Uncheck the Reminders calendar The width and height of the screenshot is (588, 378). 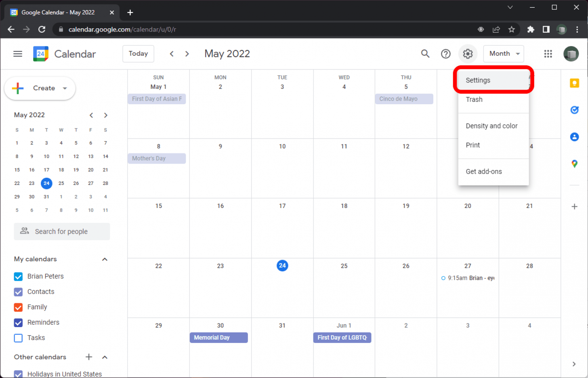pos(18,322)
